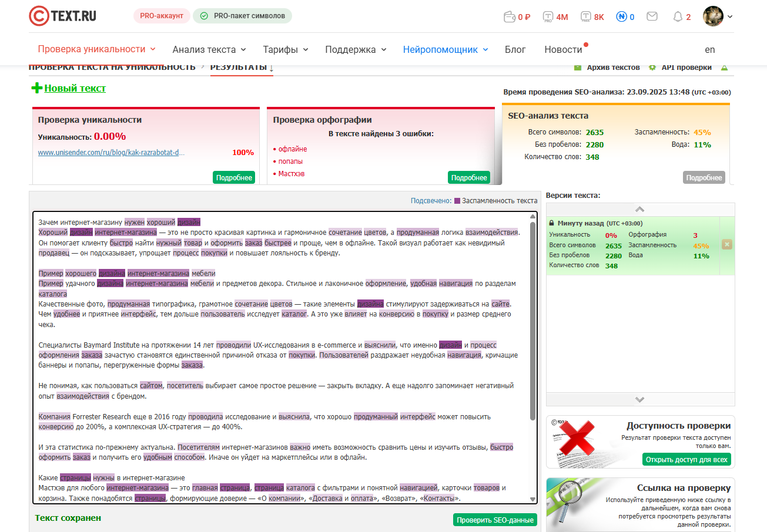767x532 pixels.
Task: Click the green triangle icon after API проверки
Action: tap(725, 68)
